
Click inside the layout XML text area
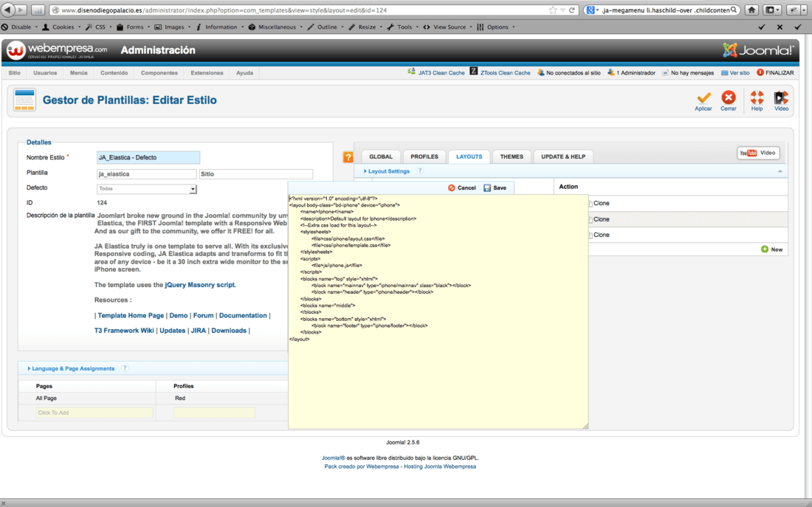click(x=438, y=311)
